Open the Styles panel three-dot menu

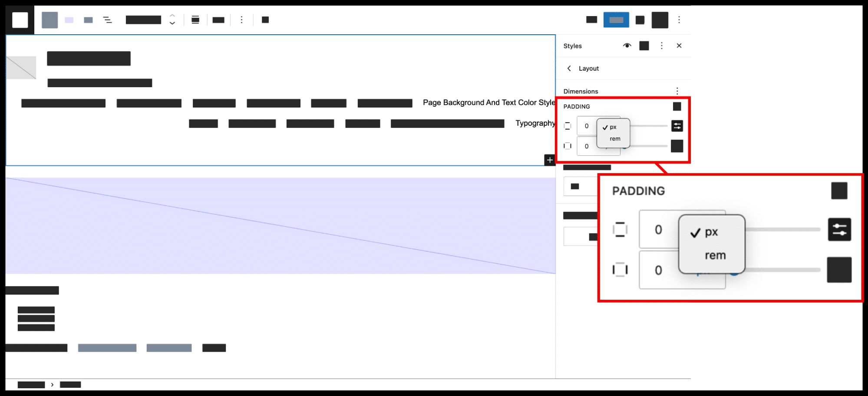pos(662,46)
